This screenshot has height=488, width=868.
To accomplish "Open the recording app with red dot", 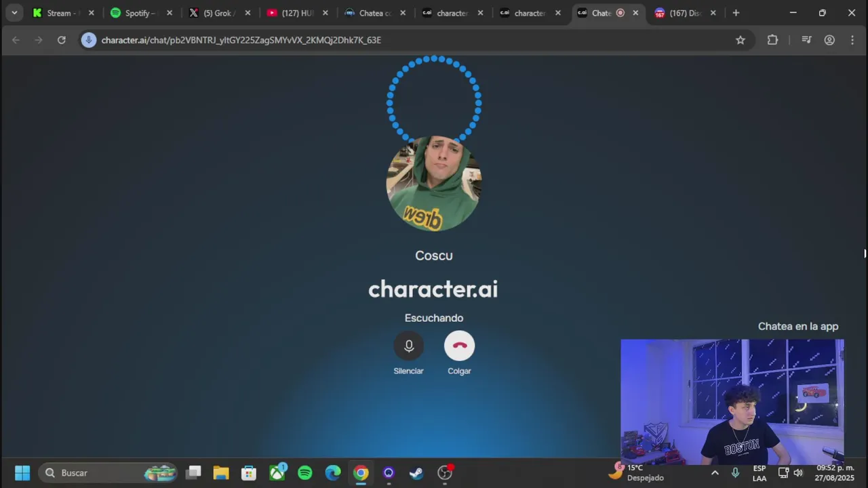I will pos(445,472).
